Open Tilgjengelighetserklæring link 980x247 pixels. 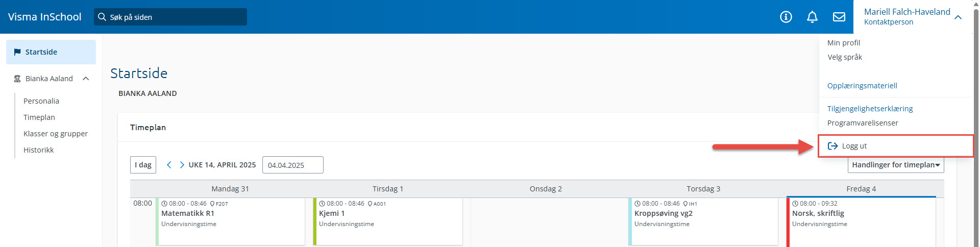[x=870, y=109]
